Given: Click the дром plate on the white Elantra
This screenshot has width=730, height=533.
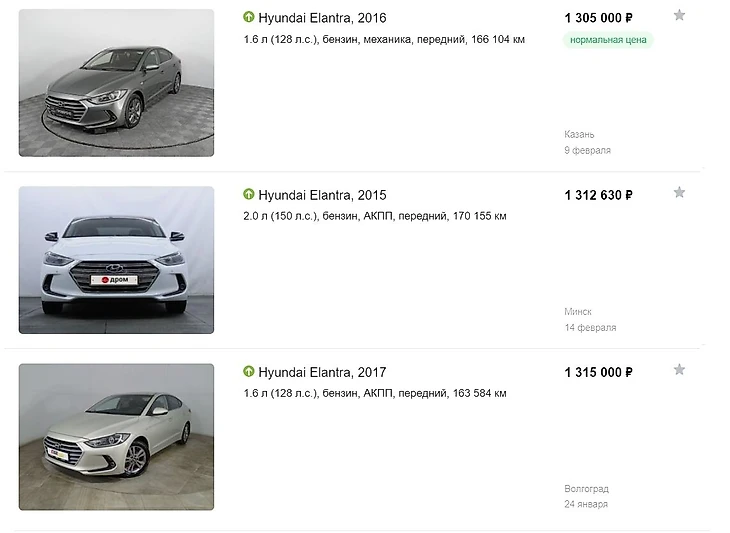Looking at the screenshot, I should (115, 280).
